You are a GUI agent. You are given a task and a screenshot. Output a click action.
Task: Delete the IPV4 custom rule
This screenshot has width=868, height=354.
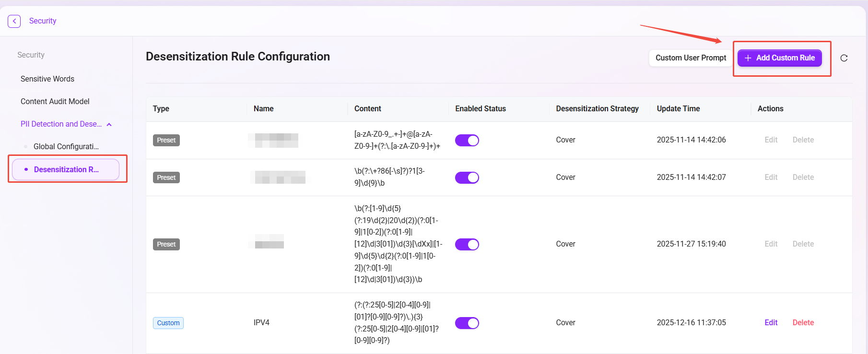click(x=803, y=322)
